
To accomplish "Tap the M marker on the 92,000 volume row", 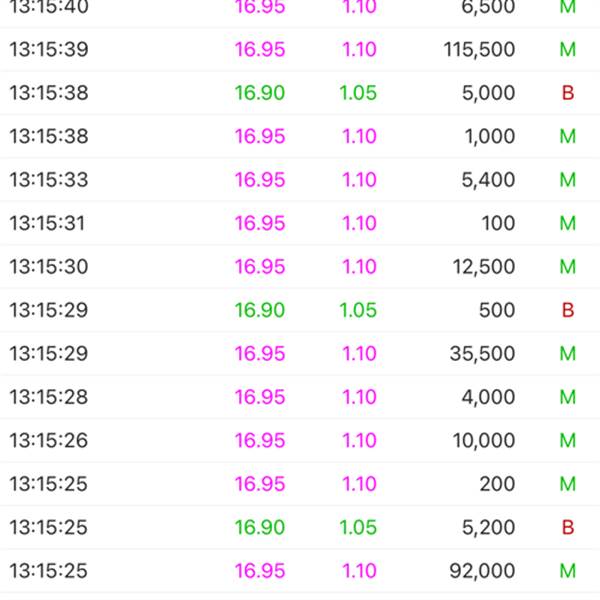I will tap(568, 571).
